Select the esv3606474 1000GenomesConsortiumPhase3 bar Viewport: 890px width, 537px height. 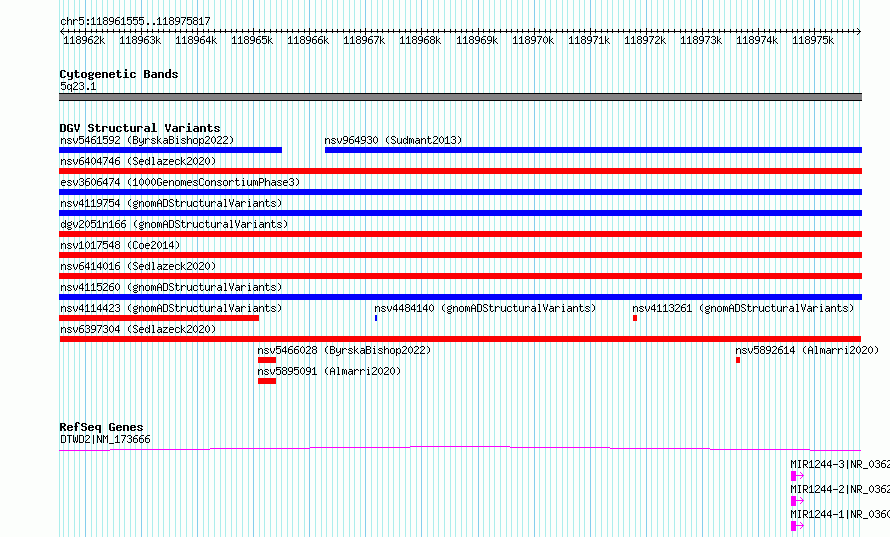460,192
